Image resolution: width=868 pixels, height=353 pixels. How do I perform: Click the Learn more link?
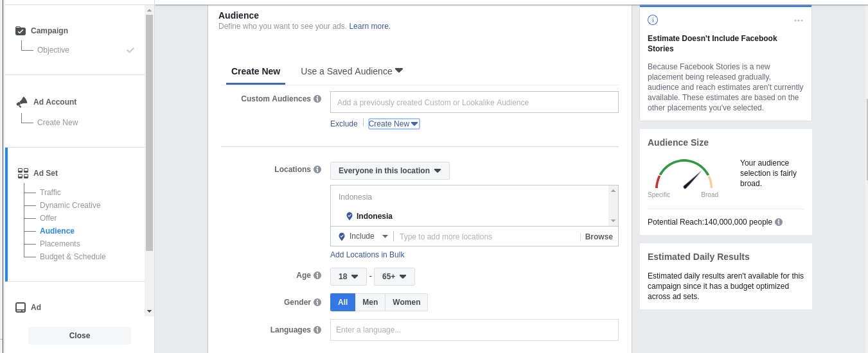[x=369, y=26]
